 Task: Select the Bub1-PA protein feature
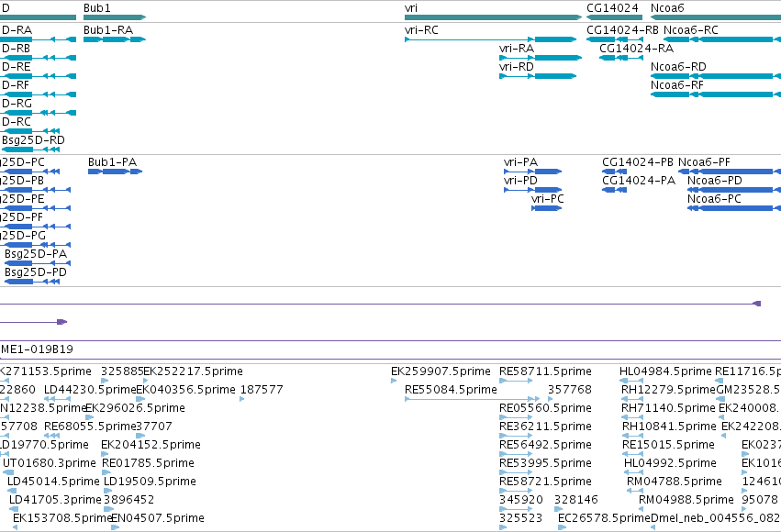click(115, 172)
